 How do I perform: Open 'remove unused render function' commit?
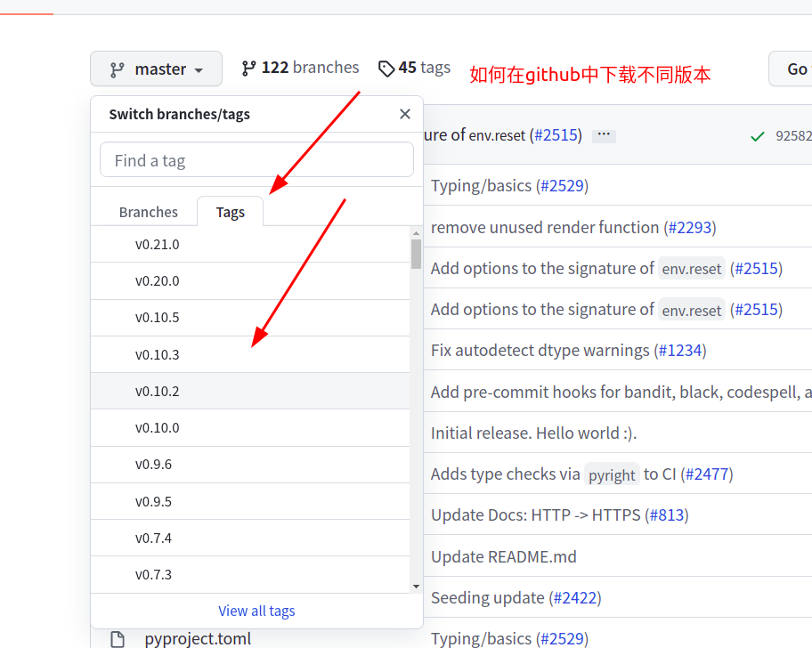pyautogui.click(x=545, y=227)
